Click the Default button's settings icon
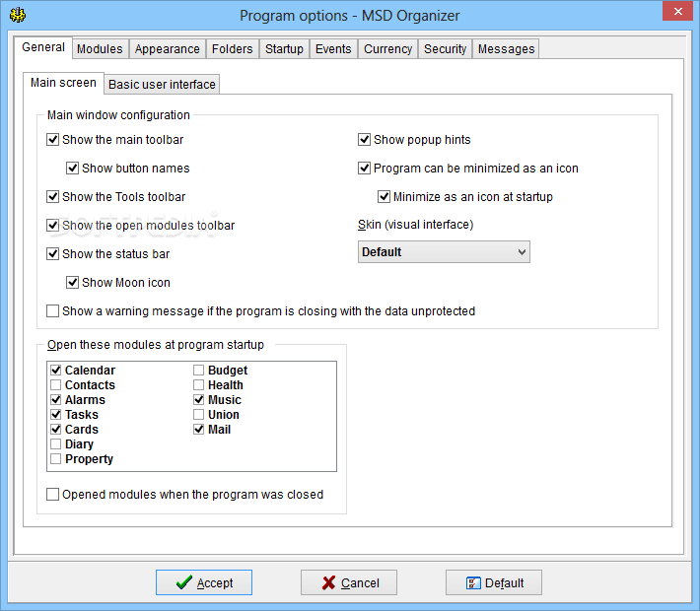The height and width of the screenshot is (611, 700). click(x=473, y=582)
